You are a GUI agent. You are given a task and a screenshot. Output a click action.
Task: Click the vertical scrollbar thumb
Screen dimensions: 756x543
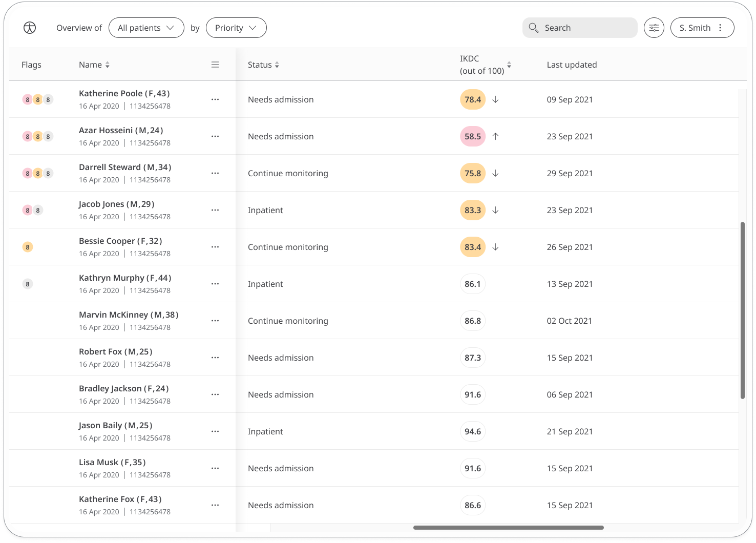[743, 310]
